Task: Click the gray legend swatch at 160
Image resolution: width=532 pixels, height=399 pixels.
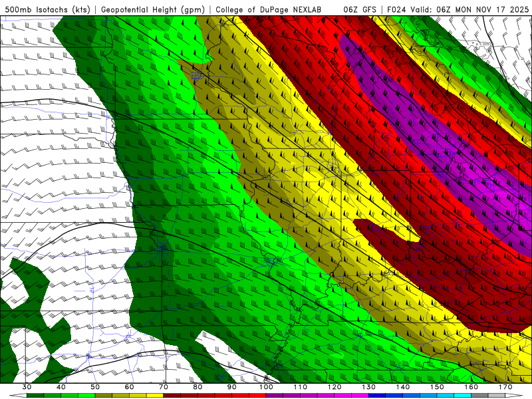Action: [479, 396]
